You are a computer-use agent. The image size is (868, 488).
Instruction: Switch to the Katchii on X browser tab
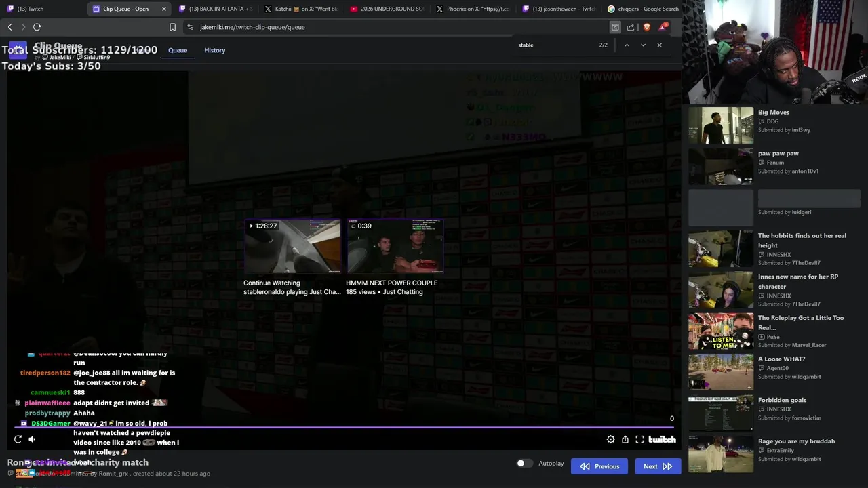coord(301,9)
